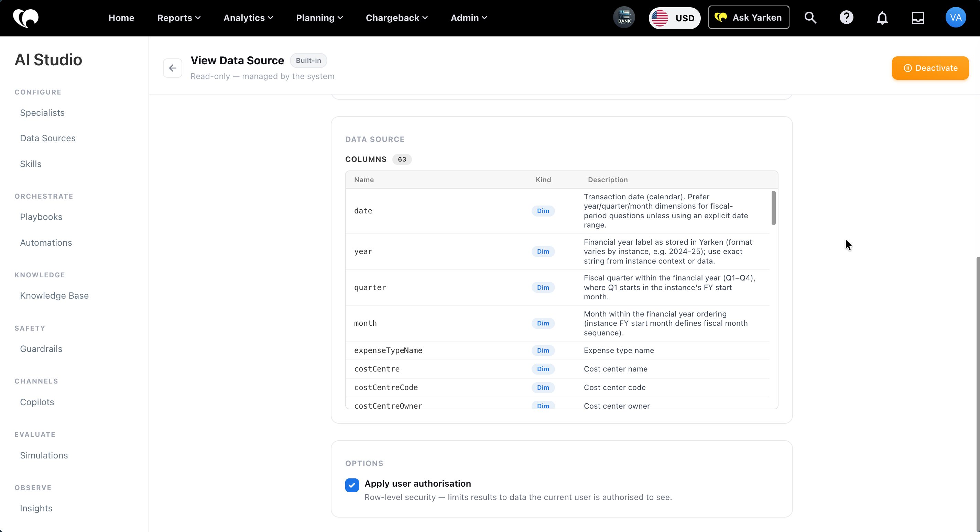This screenshot has width=980, height=532.
Task: Open the help question mark icon
Action: tap(846, 18)
